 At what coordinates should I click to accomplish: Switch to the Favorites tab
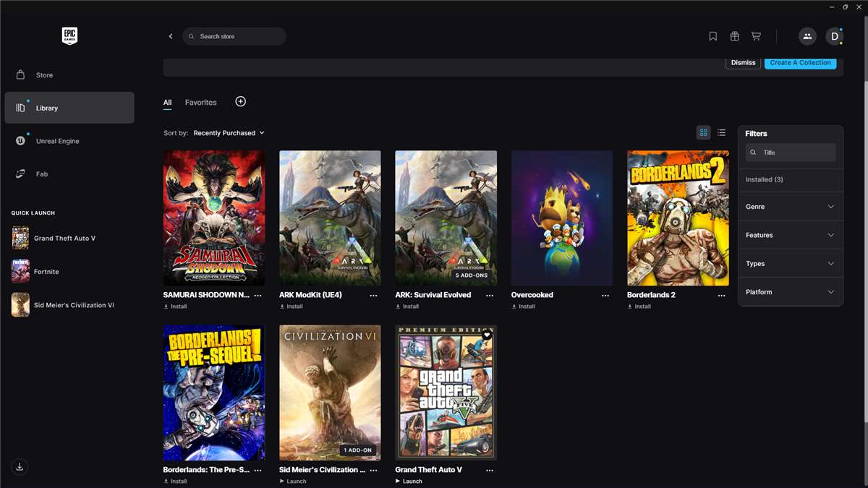[200, 103]
